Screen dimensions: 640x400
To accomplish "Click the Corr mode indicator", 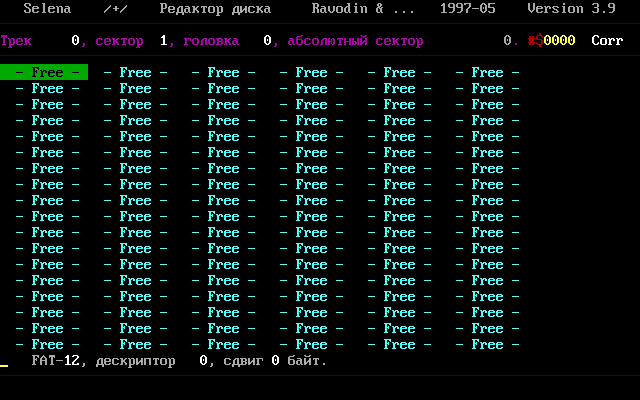I will (607, 41).
